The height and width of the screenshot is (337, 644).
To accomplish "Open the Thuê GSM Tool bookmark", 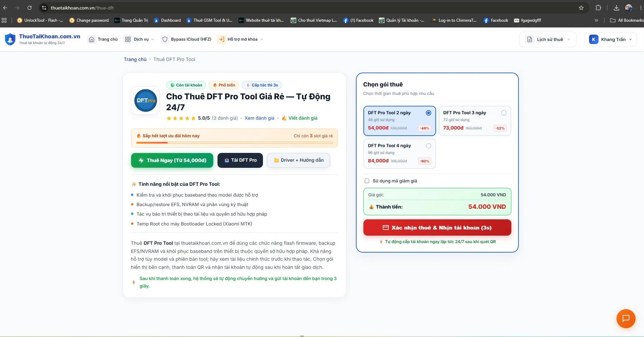I will (209, 20).
